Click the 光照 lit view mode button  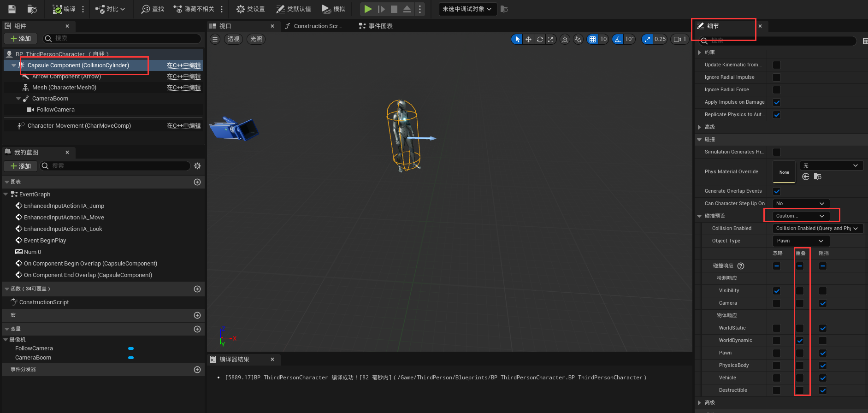click(256, 39)
